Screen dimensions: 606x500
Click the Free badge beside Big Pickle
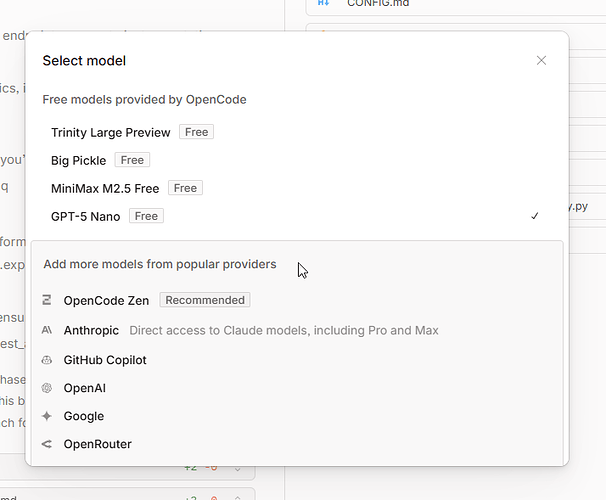click(x=132, y=160)
